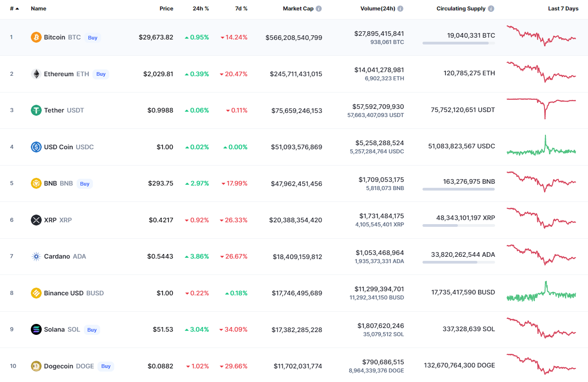Open the Circulating Supply info icon
Viewport: 588px width, 382px height.
pos(491,9)
